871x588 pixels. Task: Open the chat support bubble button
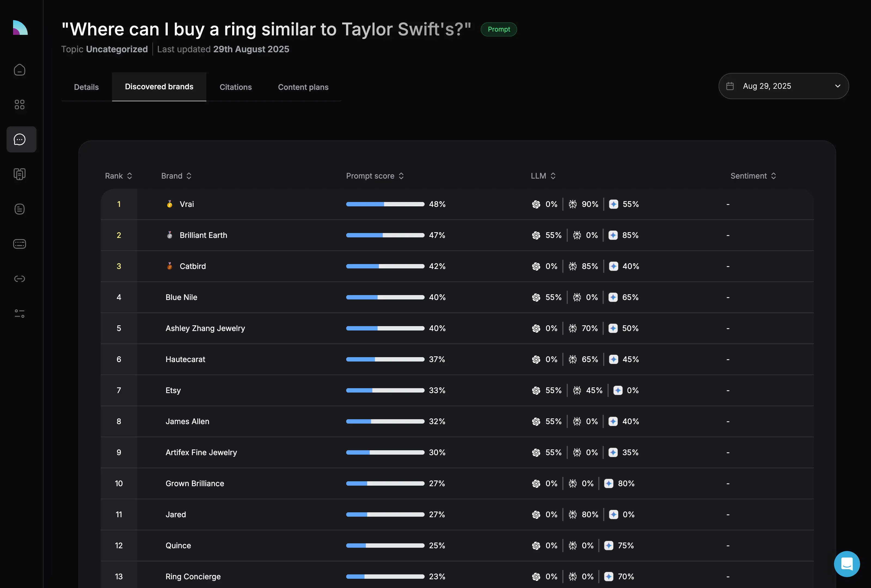847,564
